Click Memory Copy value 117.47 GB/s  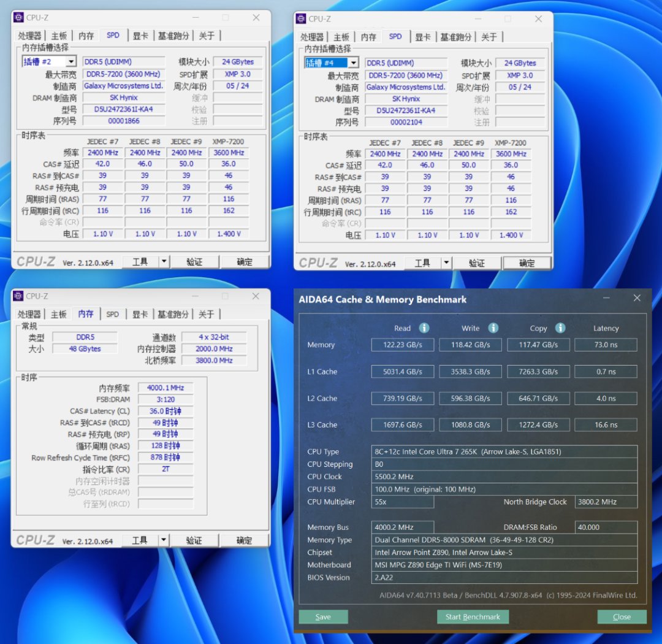tap(538, 345)
